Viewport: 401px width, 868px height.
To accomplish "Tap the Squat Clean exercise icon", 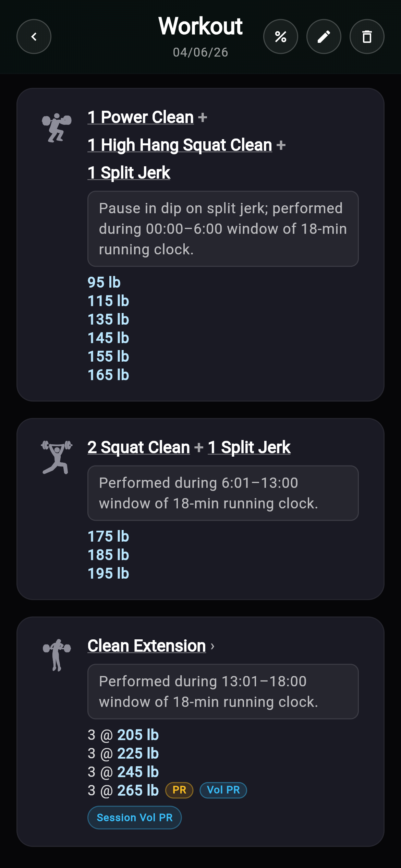I will (57, 457).
